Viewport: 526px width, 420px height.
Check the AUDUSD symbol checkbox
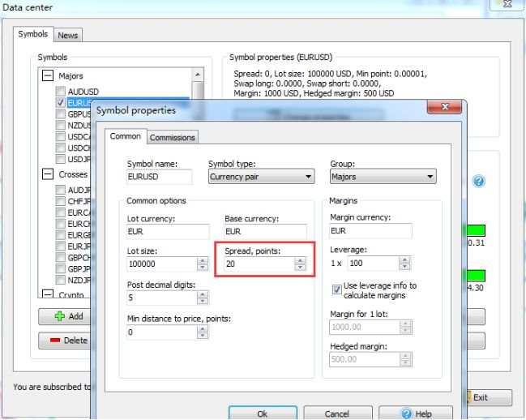tap(61, 92)
